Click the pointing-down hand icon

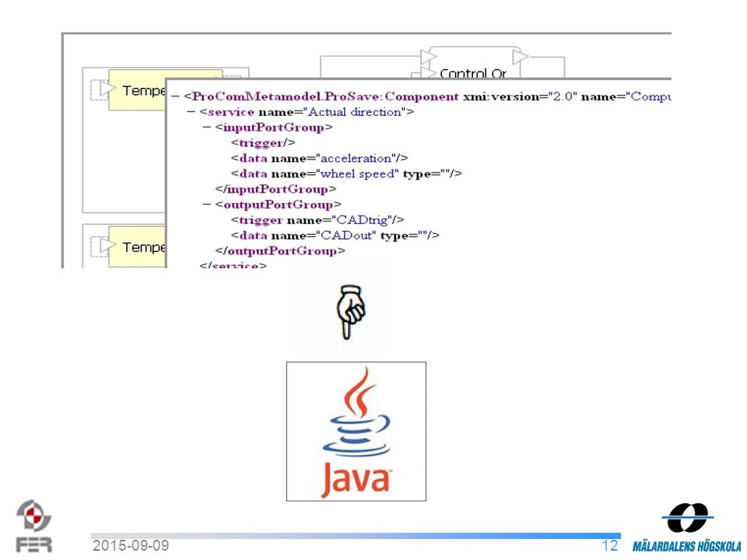pos(351,312)
